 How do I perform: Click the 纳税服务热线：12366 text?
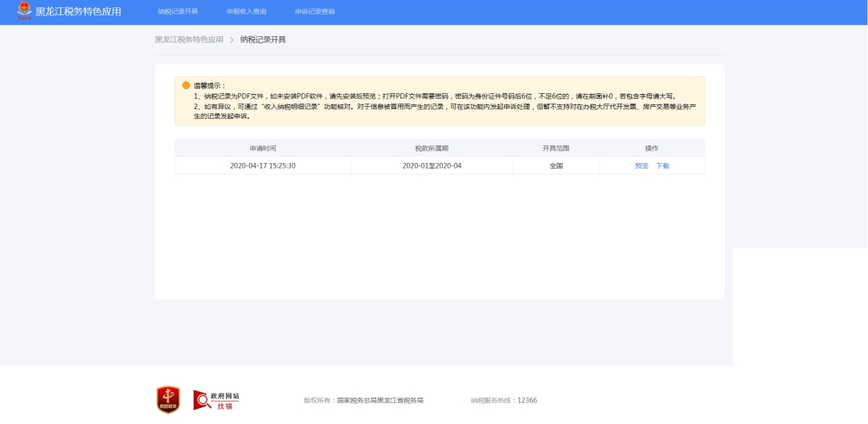(x=504, y=400)
